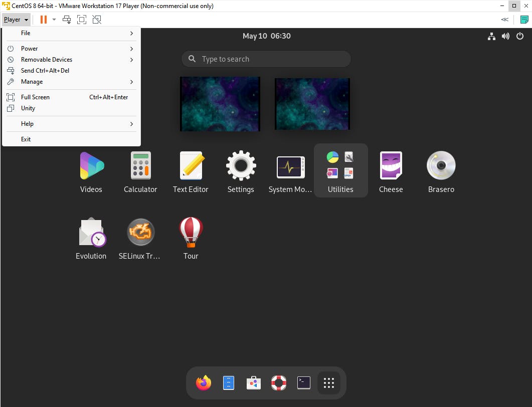Open the Utilities app folder

click(340, 170)
